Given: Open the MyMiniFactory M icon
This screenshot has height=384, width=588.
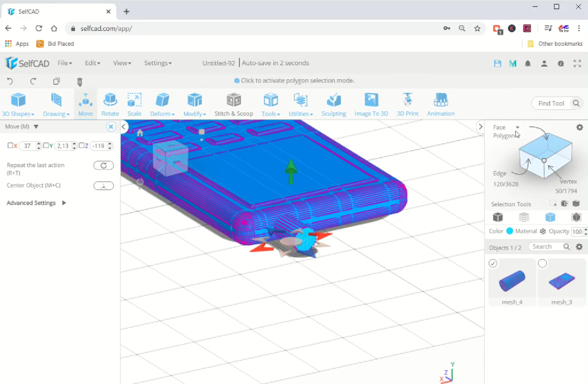Looking at the screenshot, I should point(513,63).
